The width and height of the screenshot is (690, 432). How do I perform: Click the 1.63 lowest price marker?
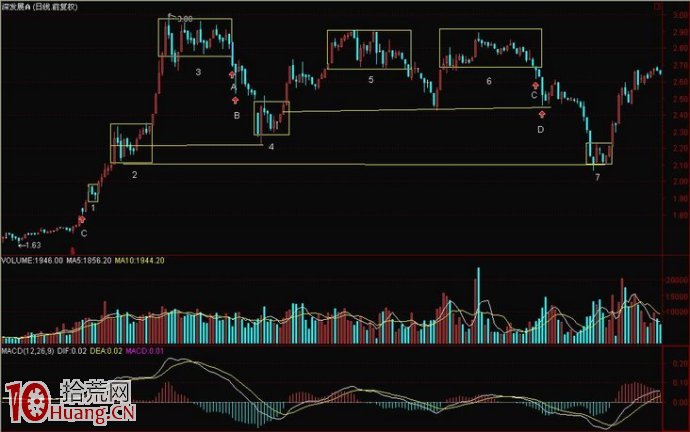(30, 245)
